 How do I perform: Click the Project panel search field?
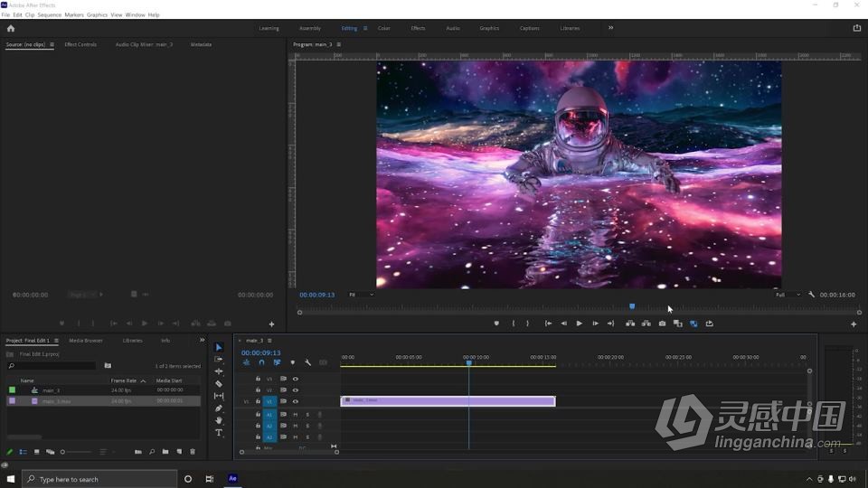(52, 366)
